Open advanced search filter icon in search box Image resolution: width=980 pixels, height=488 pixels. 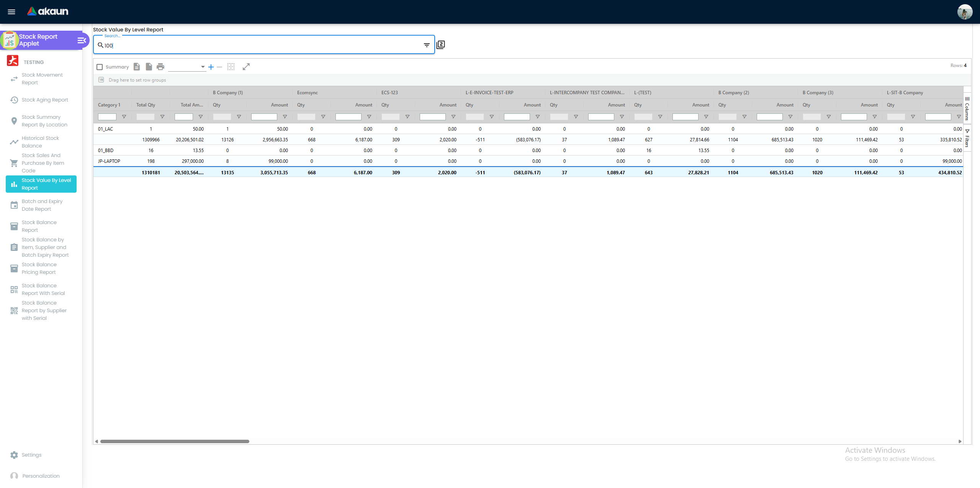[x=427, y=45]
